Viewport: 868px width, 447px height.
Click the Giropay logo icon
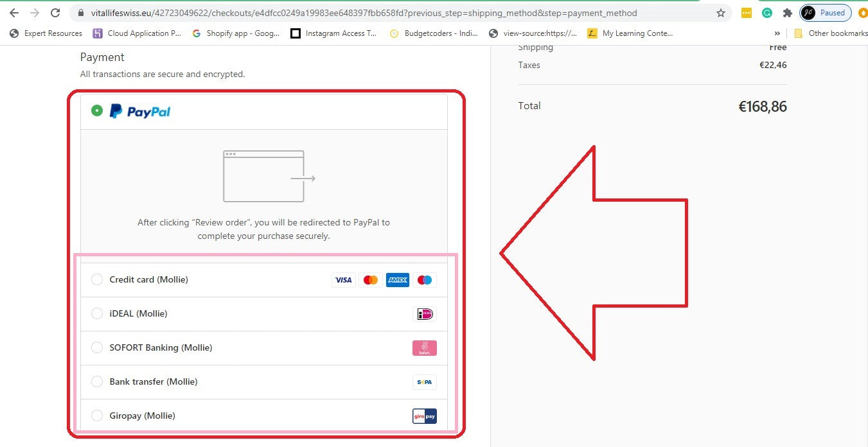[425, 416]
